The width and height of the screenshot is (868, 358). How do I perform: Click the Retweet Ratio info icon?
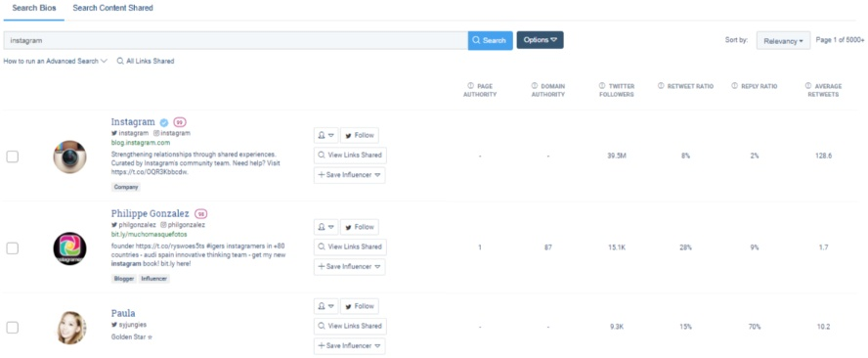tap(661, 86)
